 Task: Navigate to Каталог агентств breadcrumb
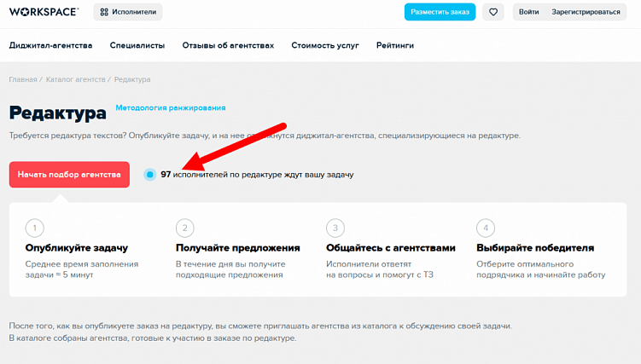click(x=75, y=79)
